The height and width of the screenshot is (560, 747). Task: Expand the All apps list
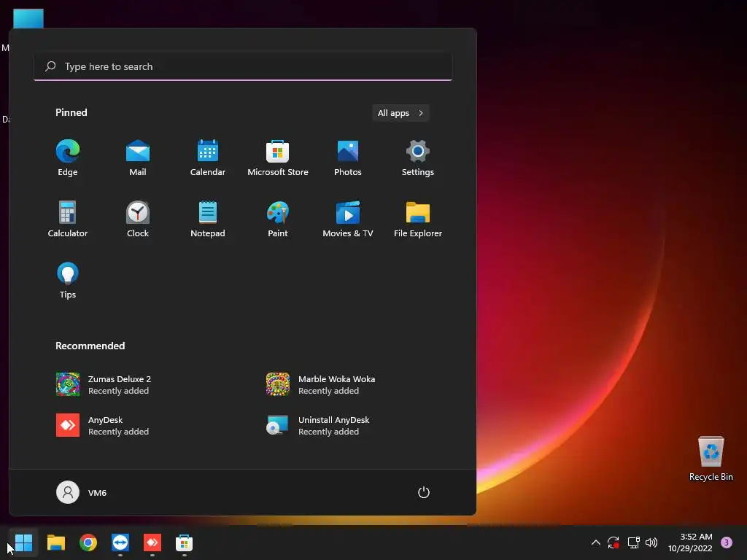pos(400,113)
